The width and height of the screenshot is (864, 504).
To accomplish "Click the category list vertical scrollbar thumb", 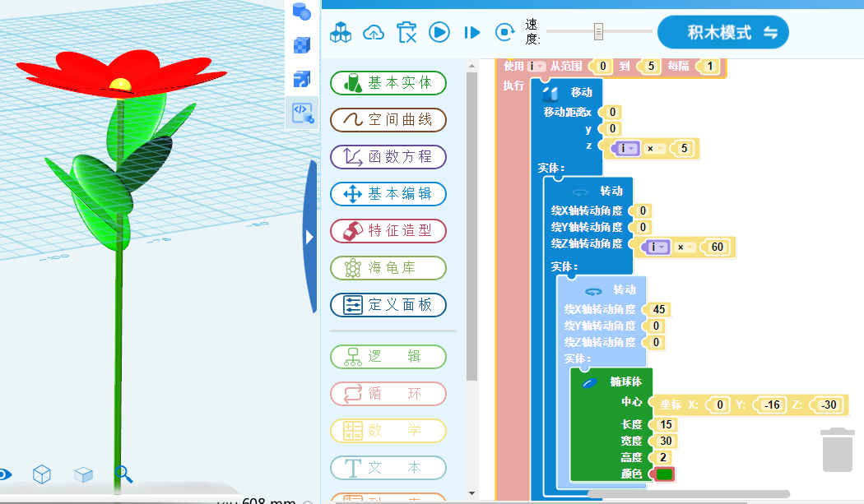I will (471, 226).
